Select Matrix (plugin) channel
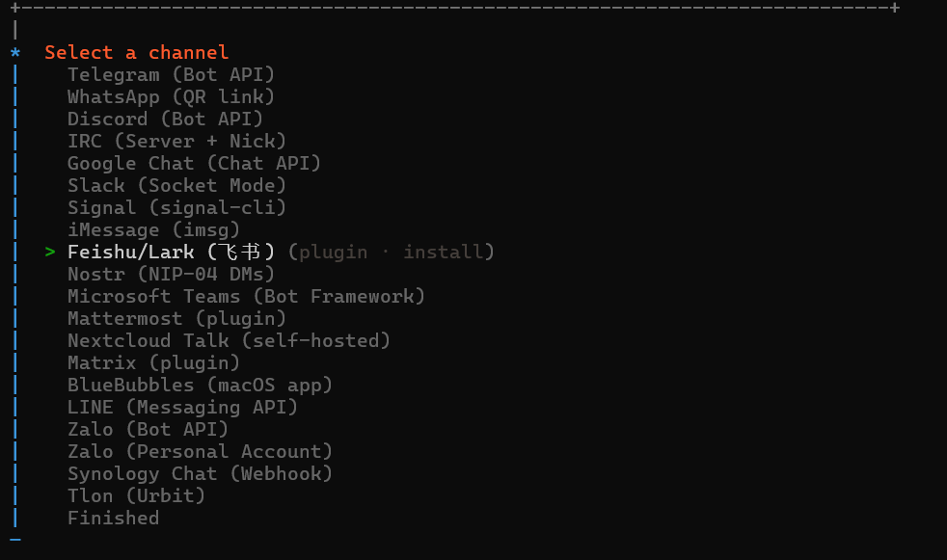Viewport: 947px width, 560px height. pos(153,363)
